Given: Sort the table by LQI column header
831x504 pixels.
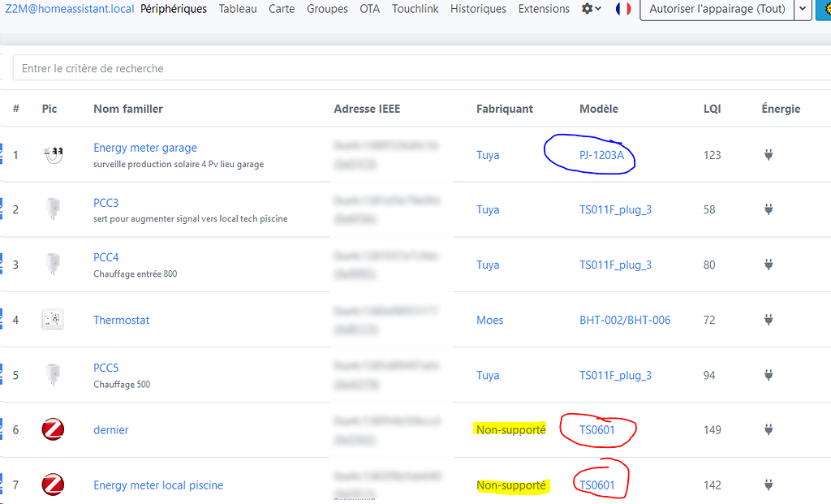Looking at the screenshot, I should (x=712, y=109).
